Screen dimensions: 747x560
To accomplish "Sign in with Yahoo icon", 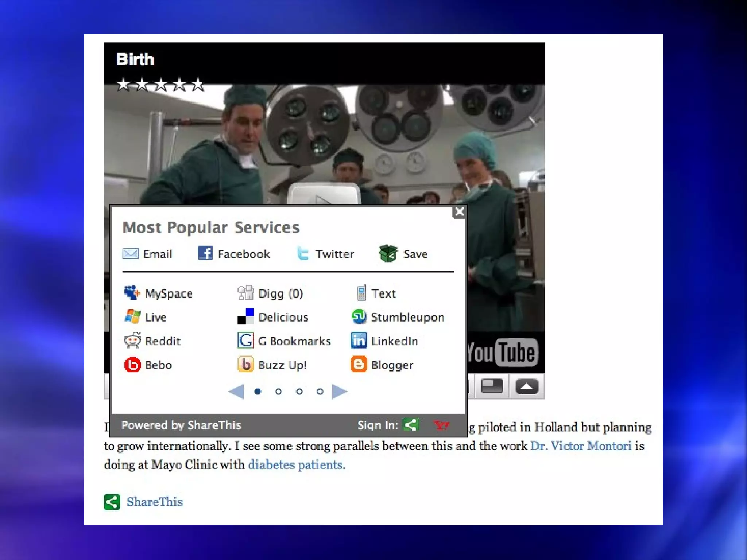I will (x=441, y=425).
